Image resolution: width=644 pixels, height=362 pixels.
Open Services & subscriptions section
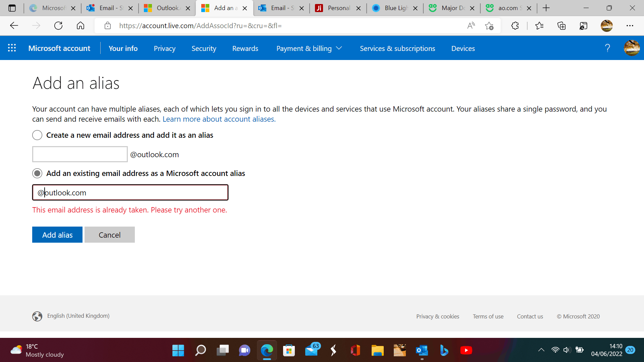(397, 48)
